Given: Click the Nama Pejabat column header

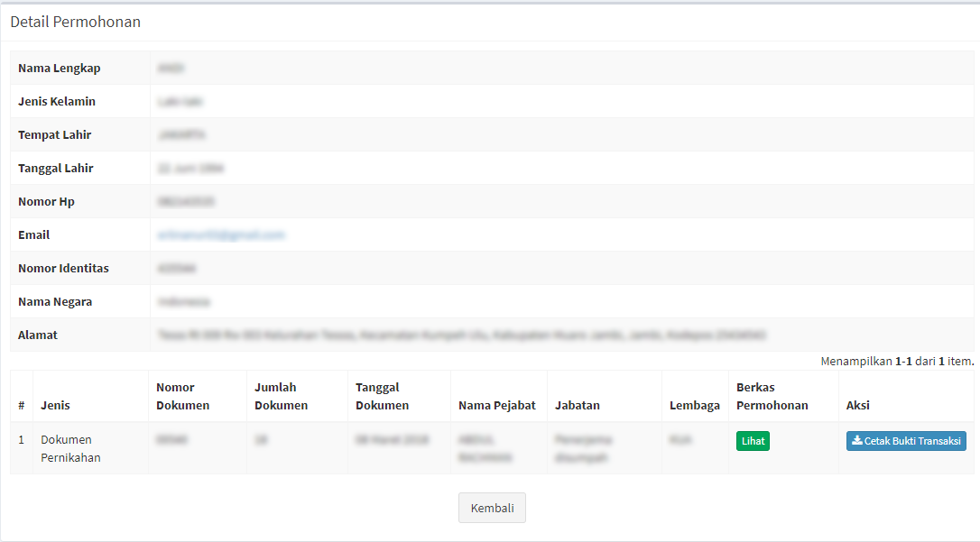Looking at the screenshot, I should coord(486,406).
